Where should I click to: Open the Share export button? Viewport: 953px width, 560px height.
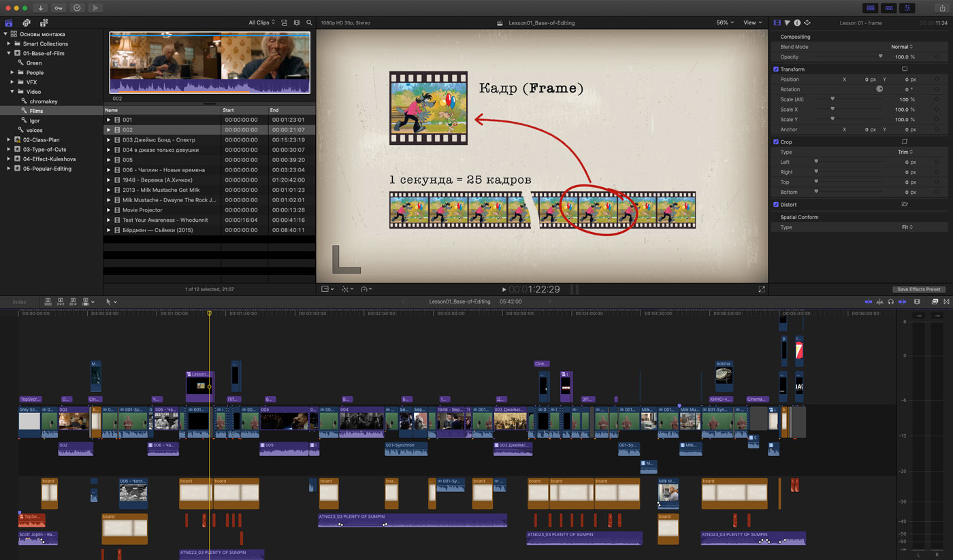click(943, 8)
